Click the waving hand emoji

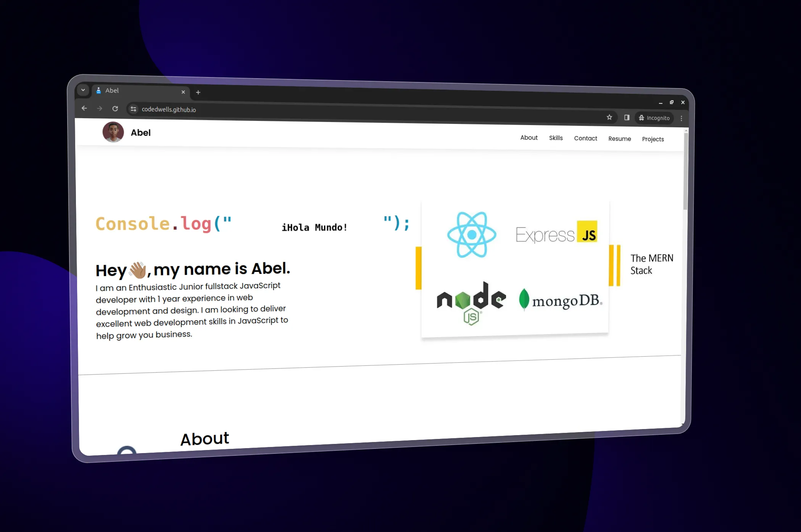[x=137, y=270]
